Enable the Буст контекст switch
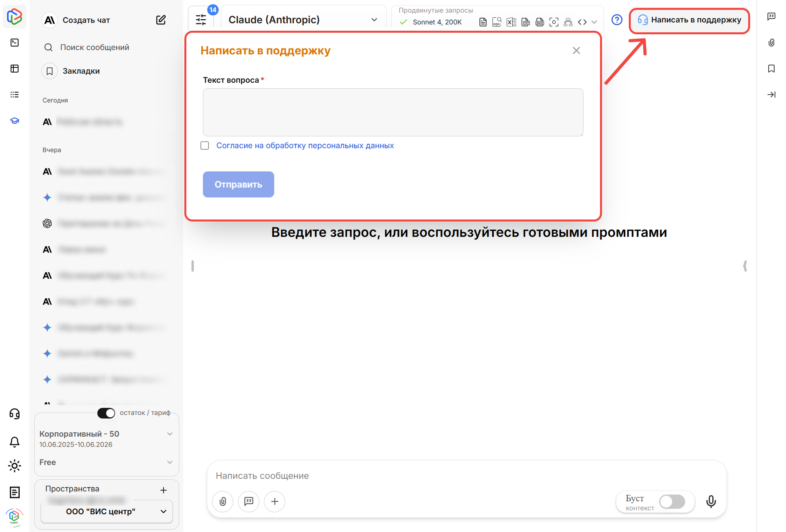 pyautogui.click(x=672, y=502)
